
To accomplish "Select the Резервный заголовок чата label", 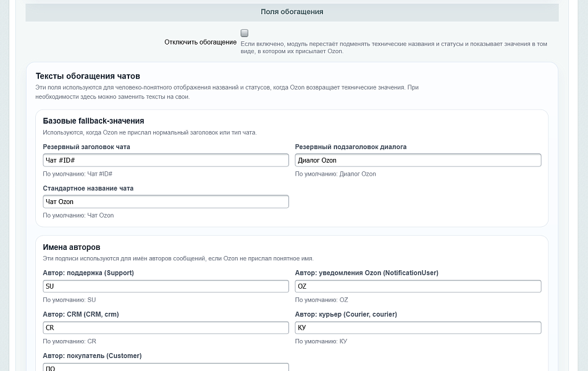I will [x=86, y=147].
